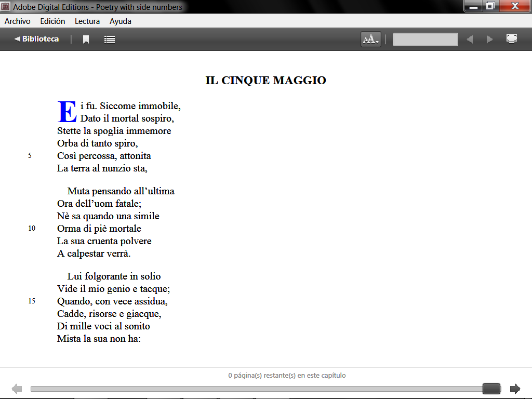Click the title IL CINQUE MAGGIO
532x399 pixels.
(x=265, y=81)
